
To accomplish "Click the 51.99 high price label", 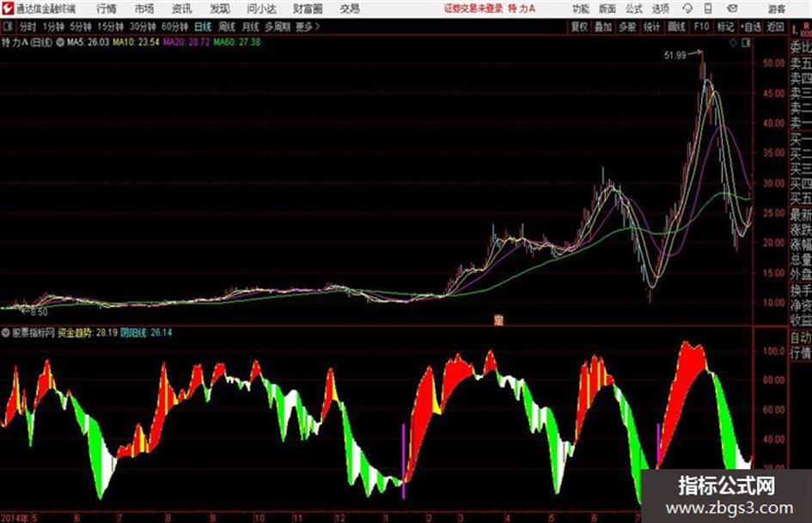I will [x=675, y=55].
